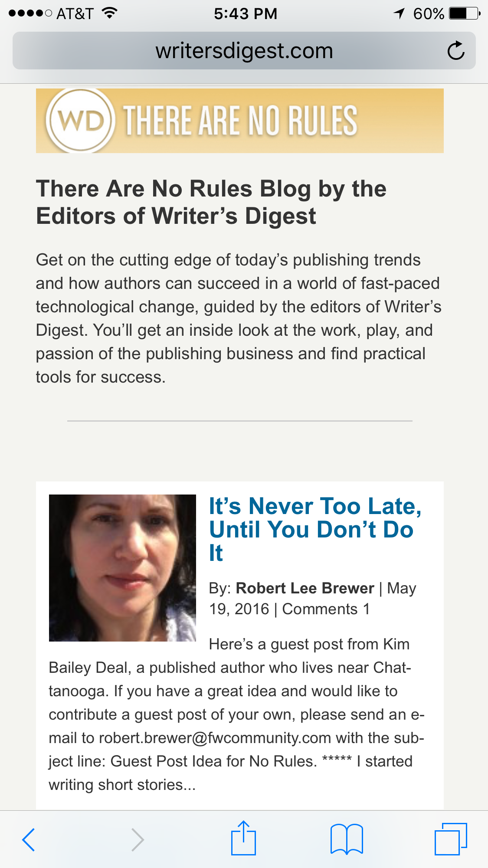Tap the location services arrow icon
Image resolution: width=488 pixels, height=868 pixels.
[399, 13]
